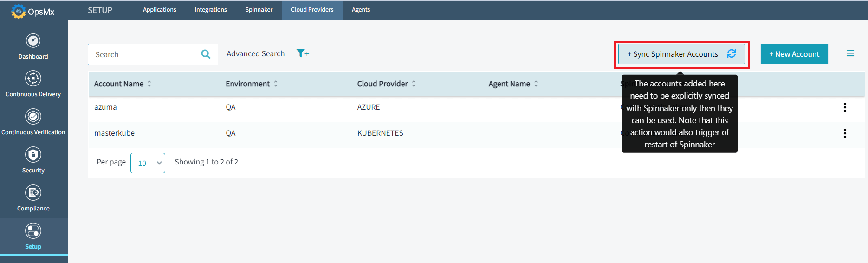Open the Compliance sidebar section
The height and width of the screenshot is (263, 868).
point(33,198)
